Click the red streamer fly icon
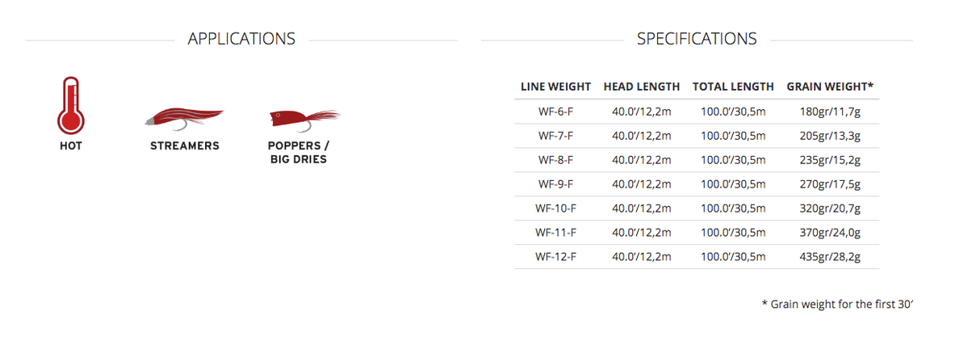 pyautogui.click(x=185, y=116)
